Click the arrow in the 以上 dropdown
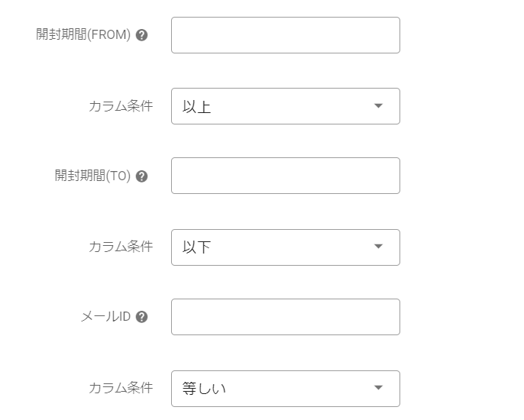Image resolution: width=524 pixels, height=420 pixels. (x=378, y=106)
